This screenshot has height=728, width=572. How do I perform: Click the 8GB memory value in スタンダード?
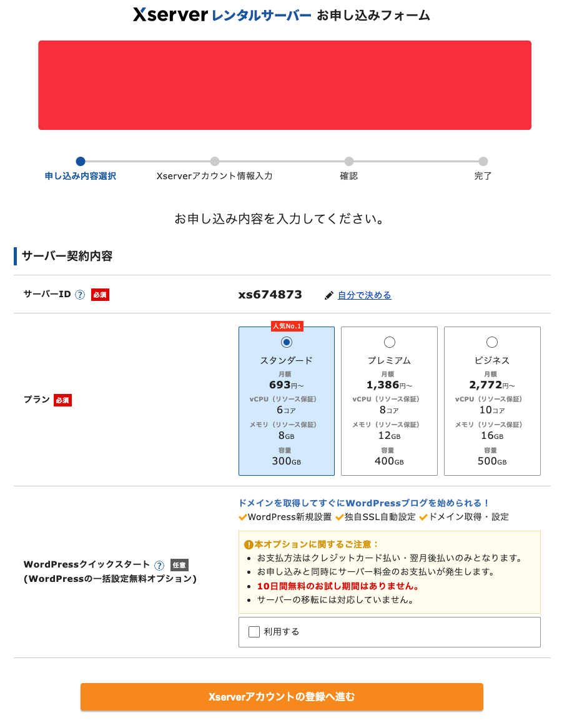(x=287, y=436)
